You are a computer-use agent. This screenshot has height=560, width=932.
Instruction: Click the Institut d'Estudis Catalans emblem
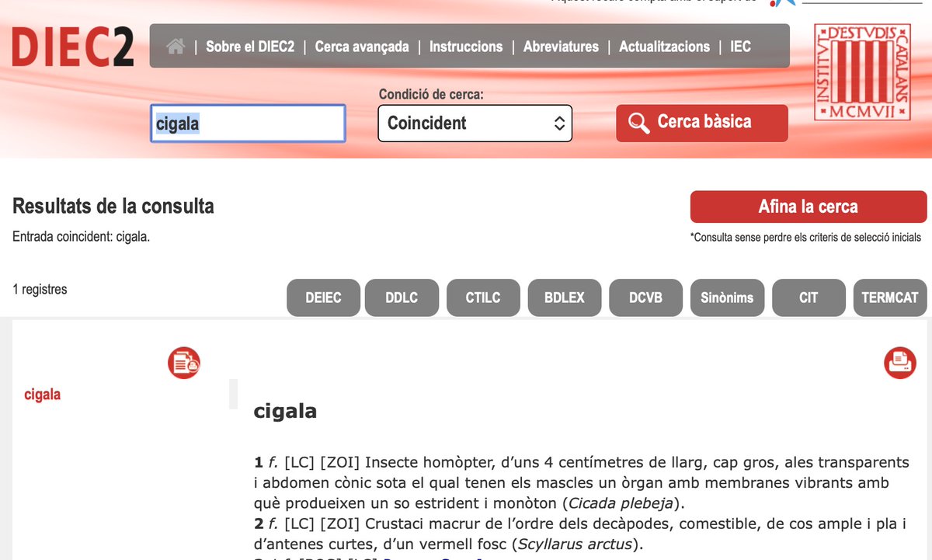click(x=862, y=71)
